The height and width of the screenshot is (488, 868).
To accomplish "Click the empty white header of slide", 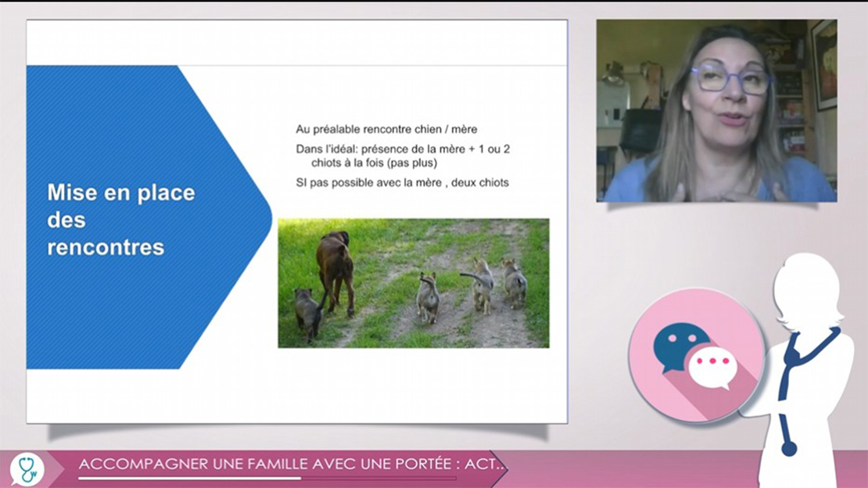I will pyautogui.click(x=297, y=43).
